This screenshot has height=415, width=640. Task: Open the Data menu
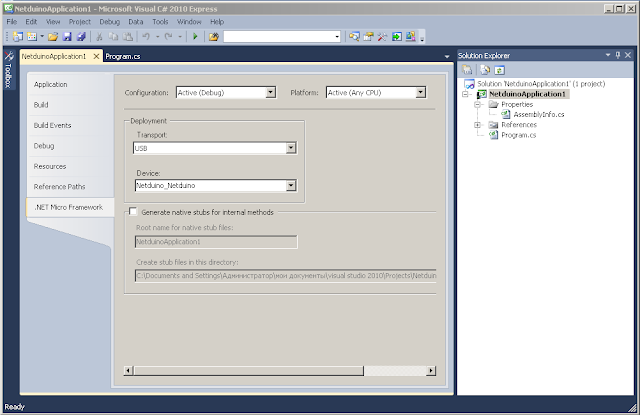click(x=136, y=22)
